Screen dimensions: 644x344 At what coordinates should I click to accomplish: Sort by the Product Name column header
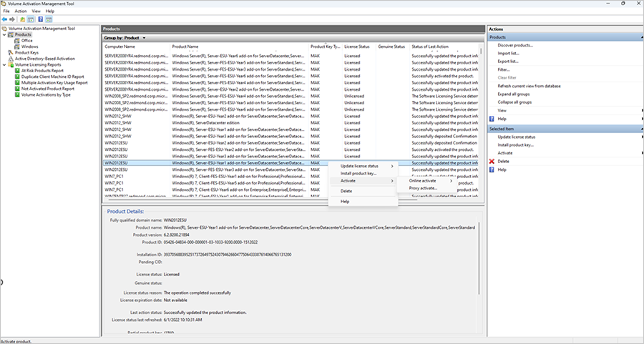point(240,46)
